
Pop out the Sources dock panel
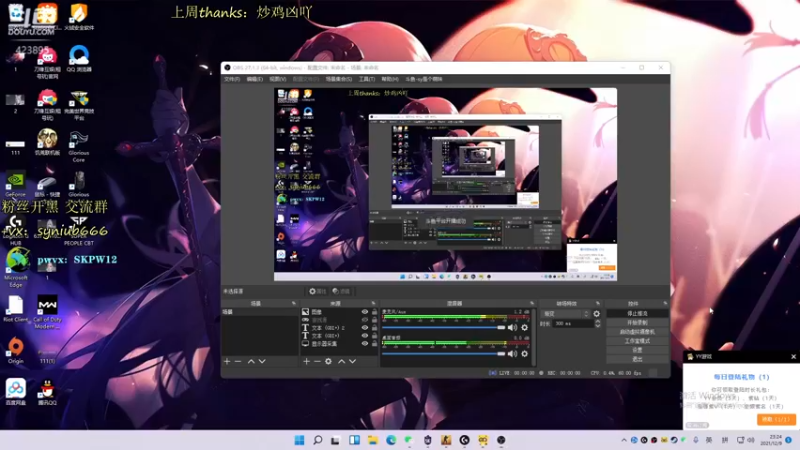373,303
